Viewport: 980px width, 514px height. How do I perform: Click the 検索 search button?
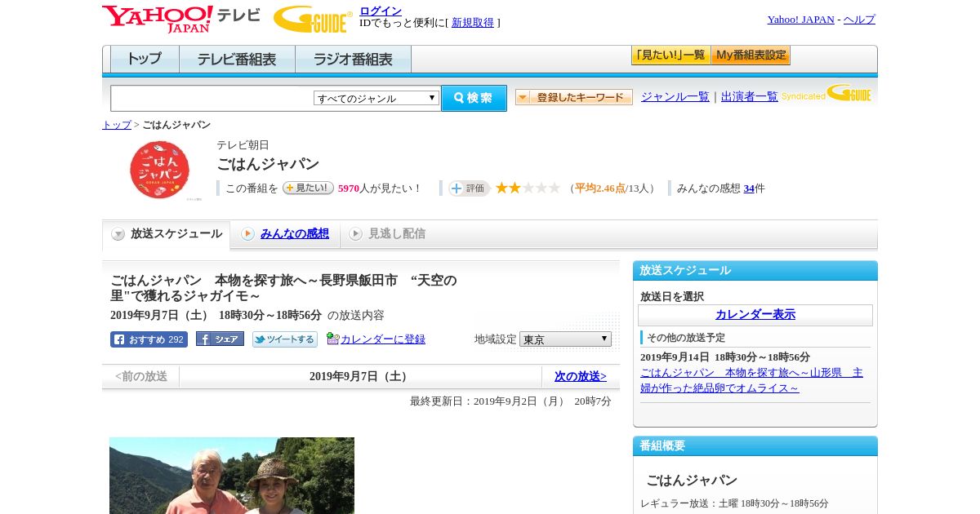click(x=474, y=98)
